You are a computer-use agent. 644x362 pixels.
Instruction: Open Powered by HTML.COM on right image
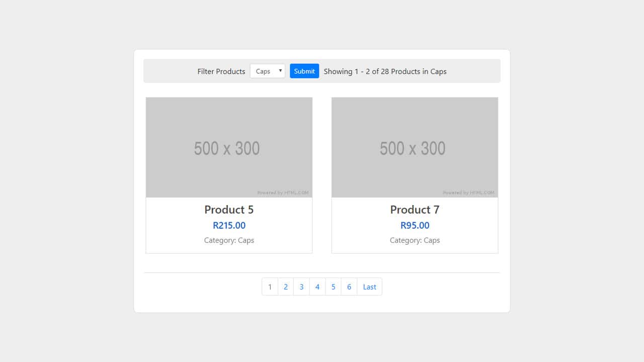[x=469, y=193]
